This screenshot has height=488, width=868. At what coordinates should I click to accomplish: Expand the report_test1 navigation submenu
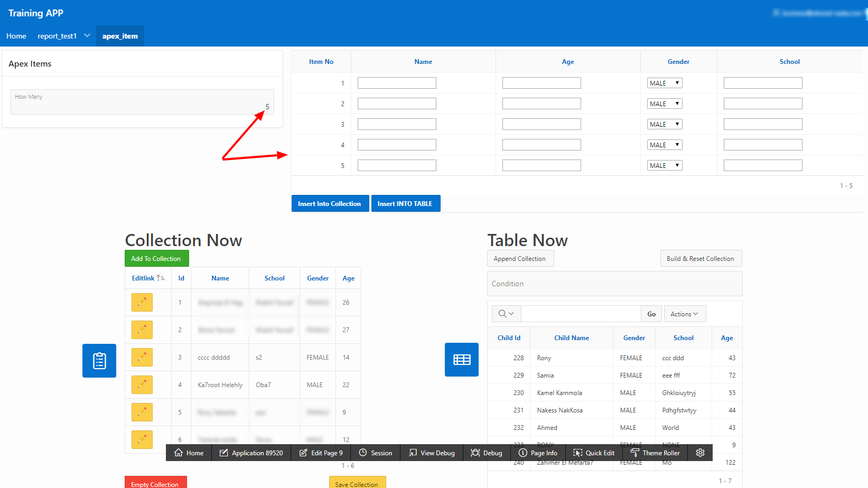click(87, 35)
